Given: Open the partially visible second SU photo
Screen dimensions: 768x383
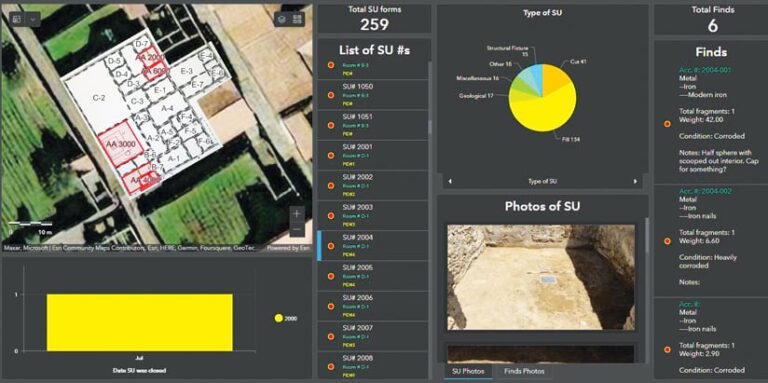Looking at the screenshot, I should click(x=541, y=354).
